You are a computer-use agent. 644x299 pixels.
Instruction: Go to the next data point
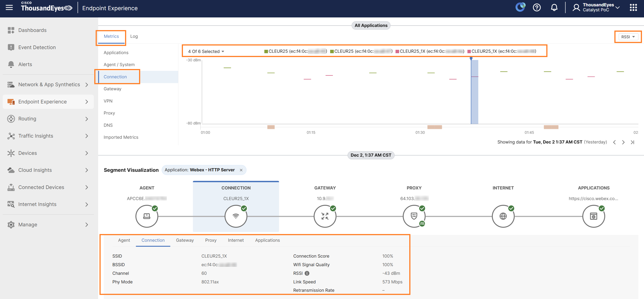pos(623,142)
